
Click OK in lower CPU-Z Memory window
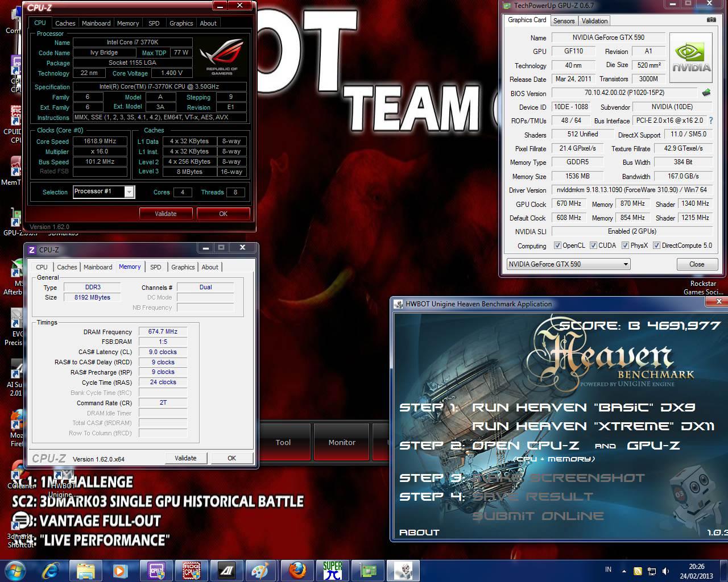(x=232, y=458)
